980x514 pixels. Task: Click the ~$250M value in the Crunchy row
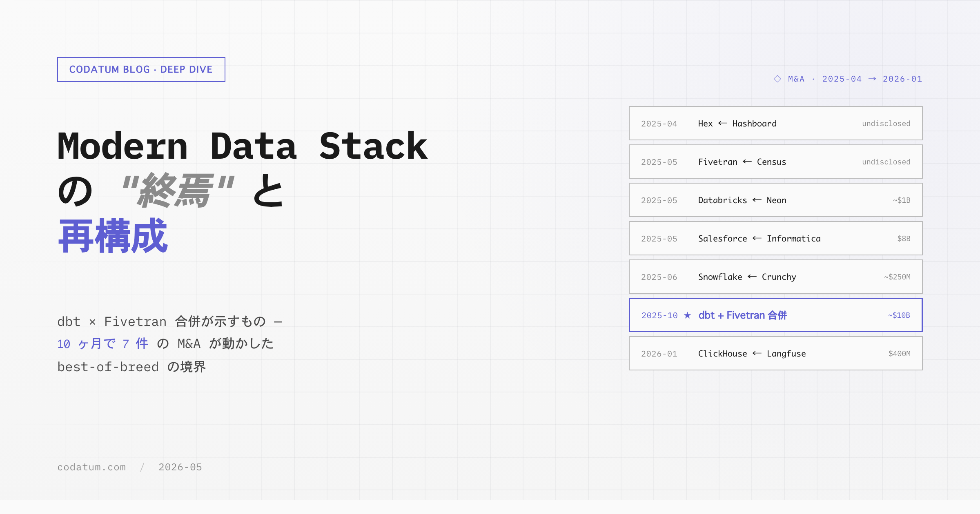click(897, 277)
